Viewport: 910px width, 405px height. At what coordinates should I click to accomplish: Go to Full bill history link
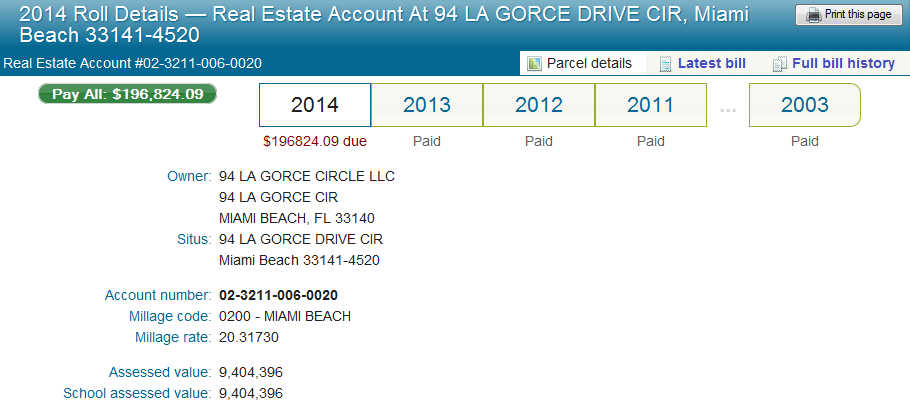pyautogui.click(x=843, y=63)
